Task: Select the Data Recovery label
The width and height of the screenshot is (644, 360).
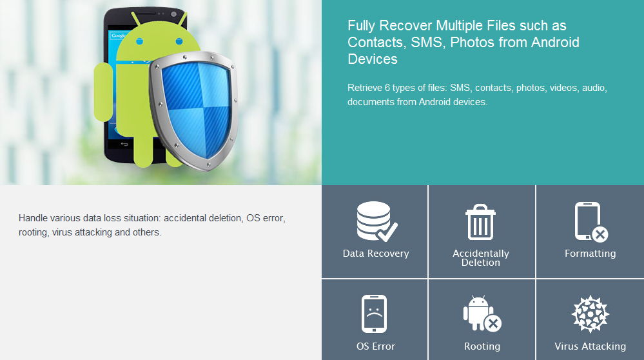Action: click(376, 254)
